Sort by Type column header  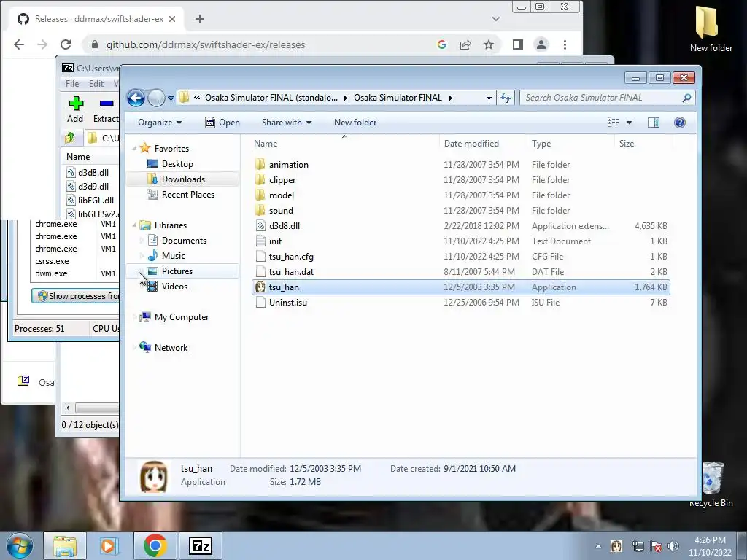click(541, 144)
